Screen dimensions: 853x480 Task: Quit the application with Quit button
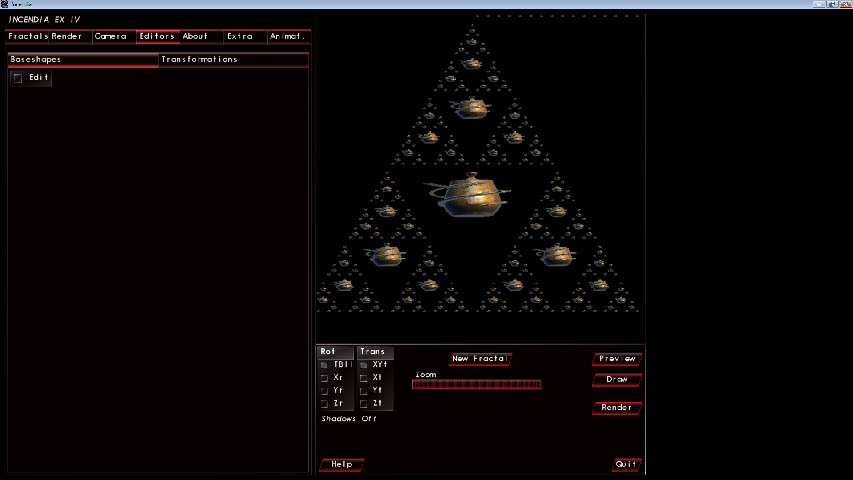click(626, 464)
